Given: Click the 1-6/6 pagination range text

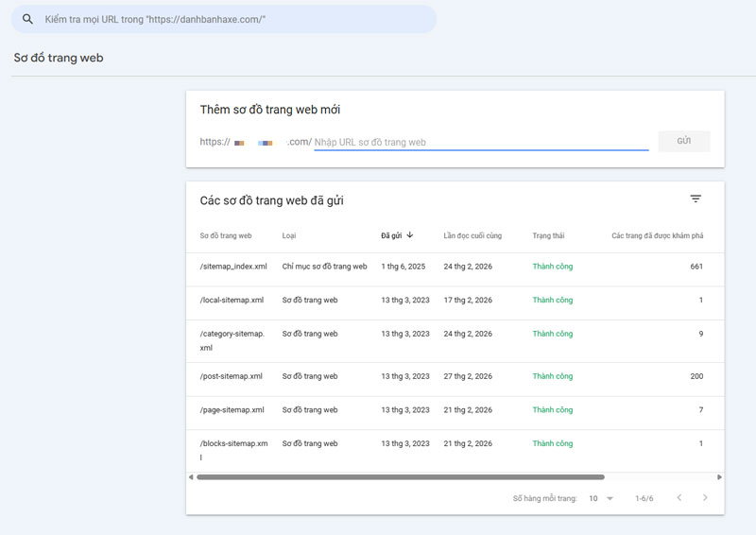Looking at the screenshot, I should 644,498.
